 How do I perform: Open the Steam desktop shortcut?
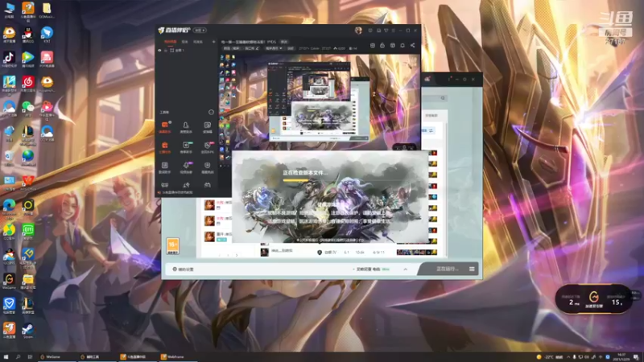tap(28, 331)
